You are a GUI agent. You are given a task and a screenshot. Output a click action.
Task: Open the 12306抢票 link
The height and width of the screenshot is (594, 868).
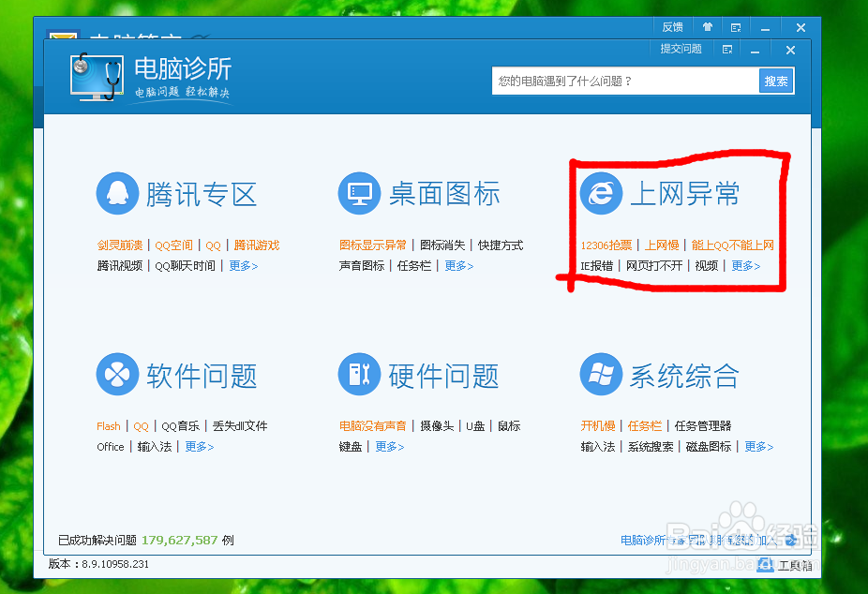(x=606, y=245)
